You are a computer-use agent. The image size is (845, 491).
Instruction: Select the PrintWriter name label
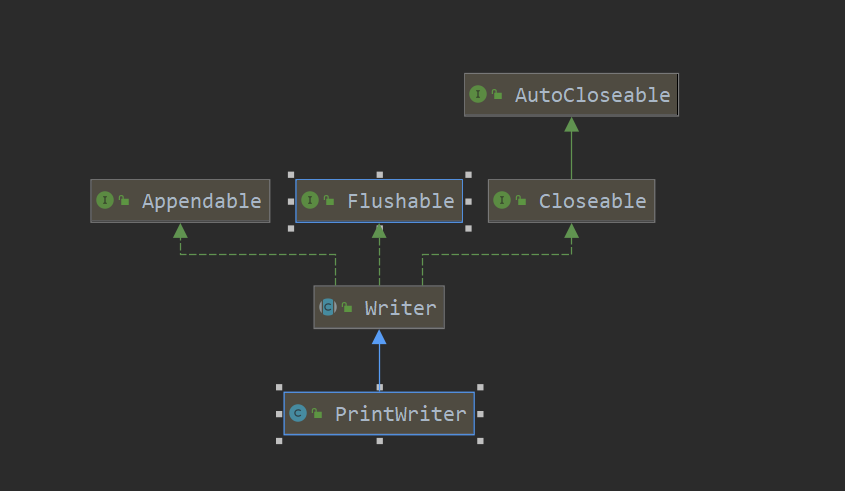(x=400, y=414)
